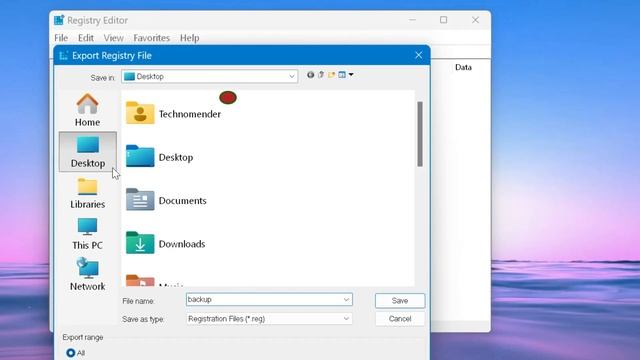
Task: Select Desktop in the places bar
Action: [x=88, y=151]
